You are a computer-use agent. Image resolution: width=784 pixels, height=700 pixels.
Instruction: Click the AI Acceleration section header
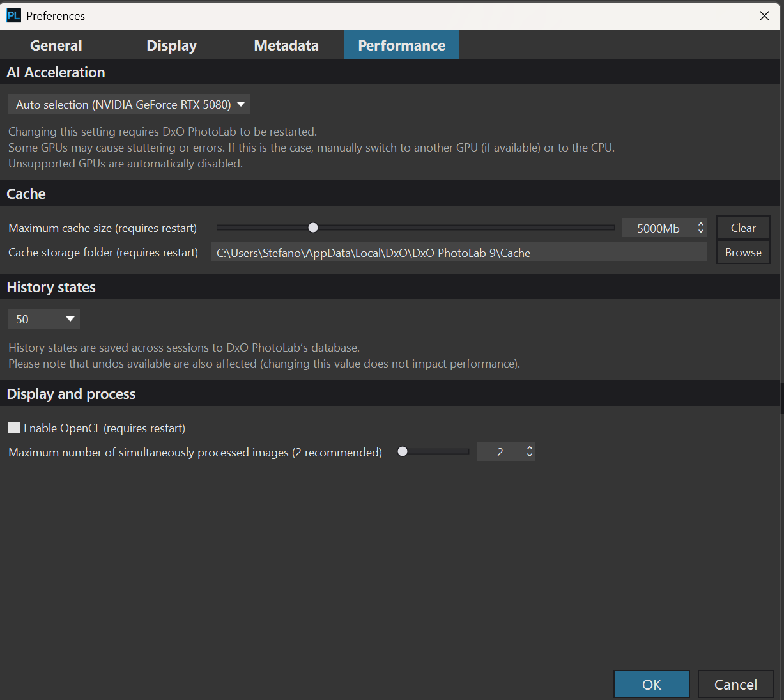tap(56, 72)
